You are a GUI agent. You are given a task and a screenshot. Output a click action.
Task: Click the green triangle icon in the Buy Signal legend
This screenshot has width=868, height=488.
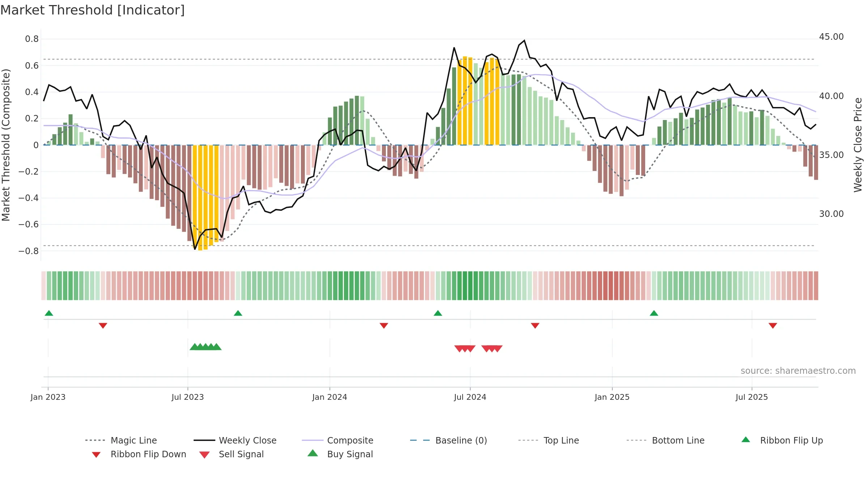[x=313, y=453]
